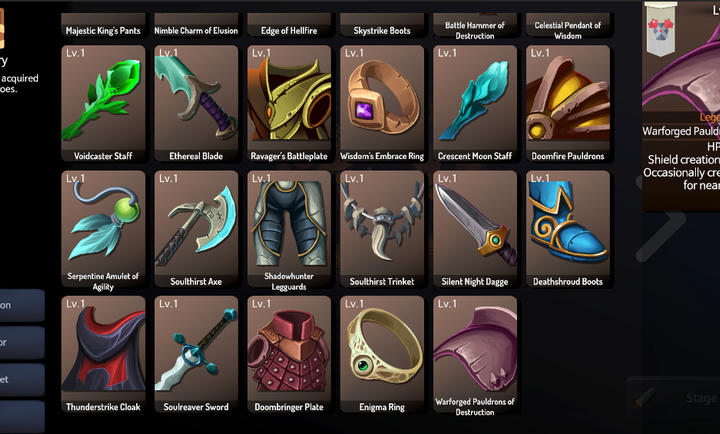720x434 pixels.
Task: Pick the Soulreaver Sword card
Action: tap(196, 354)
